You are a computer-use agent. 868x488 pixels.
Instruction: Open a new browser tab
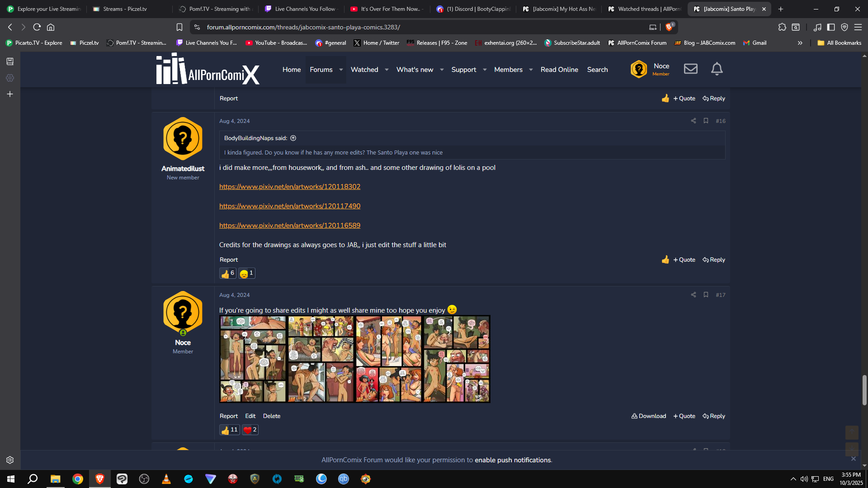click(x=781, y=9)
